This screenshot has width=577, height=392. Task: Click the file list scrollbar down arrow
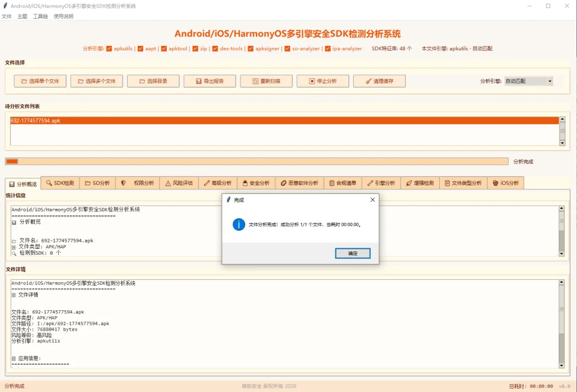(562, 143)
